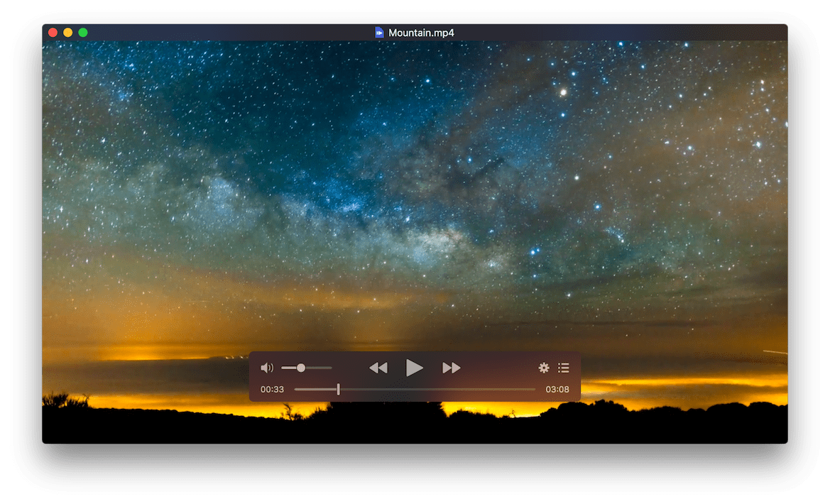Viewport: 830px width, 504px height.
Task: Open the settings gear in the player controls
Action: click(544, 368)
